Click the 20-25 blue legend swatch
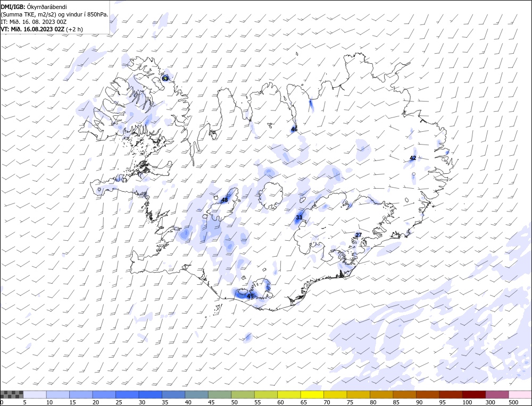The image size is (532, 406). tap(104, 394)
